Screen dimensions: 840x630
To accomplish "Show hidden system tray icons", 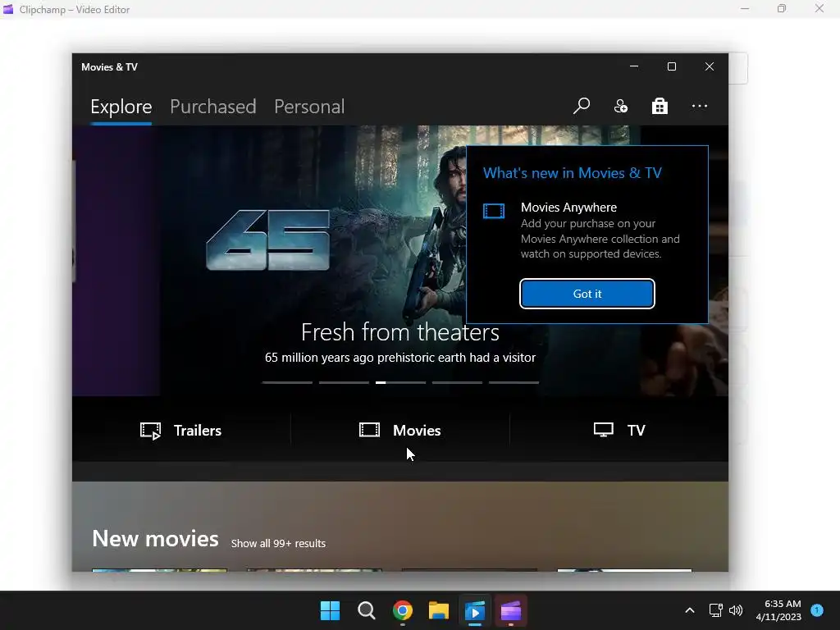I will 690,610.
